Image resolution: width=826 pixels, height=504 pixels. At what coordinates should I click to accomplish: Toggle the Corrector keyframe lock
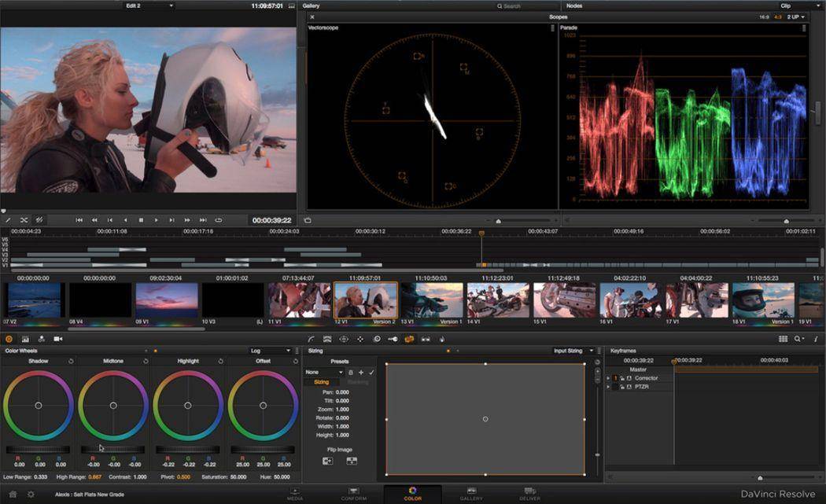(621, 378)
